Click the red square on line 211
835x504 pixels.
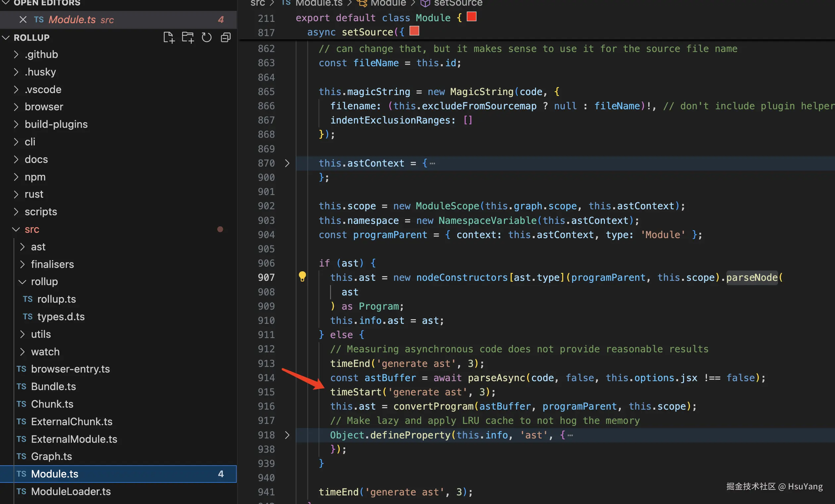(471, 17)
